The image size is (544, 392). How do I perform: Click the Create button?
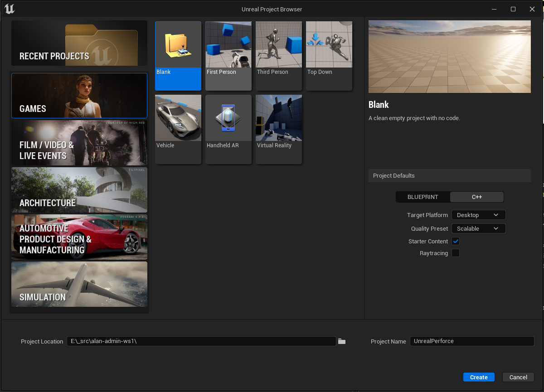pos(479,377)
